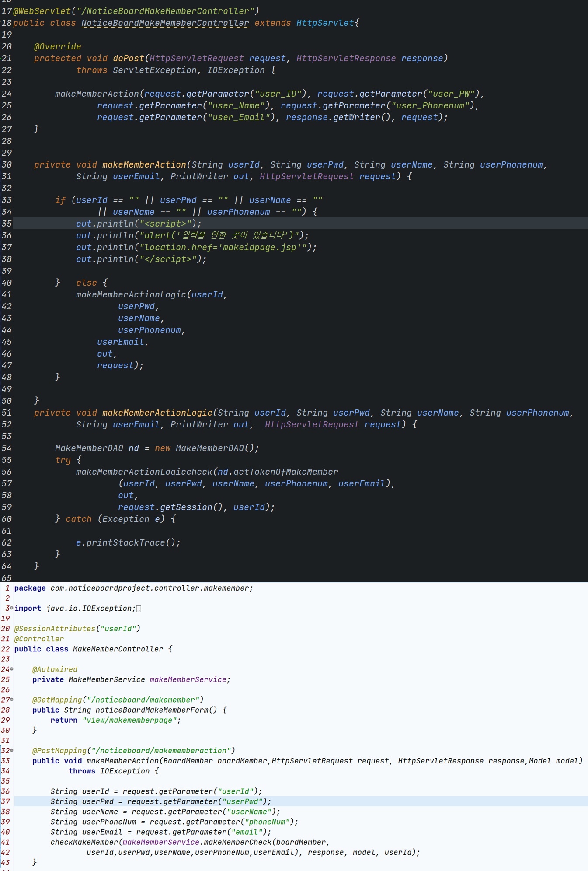Click the try keyword on line 55
The image size is (588, 871).
63,460
